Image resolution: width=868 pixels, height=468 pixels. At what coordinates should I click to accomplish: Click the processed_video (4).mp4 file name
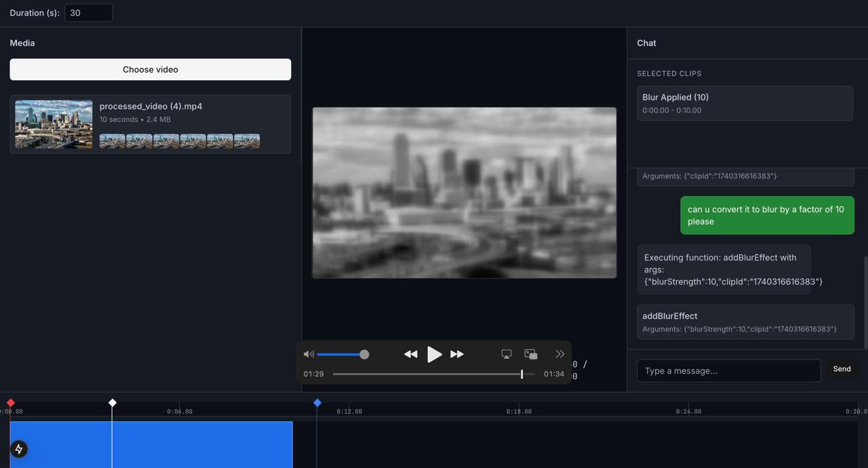(151, 106)
